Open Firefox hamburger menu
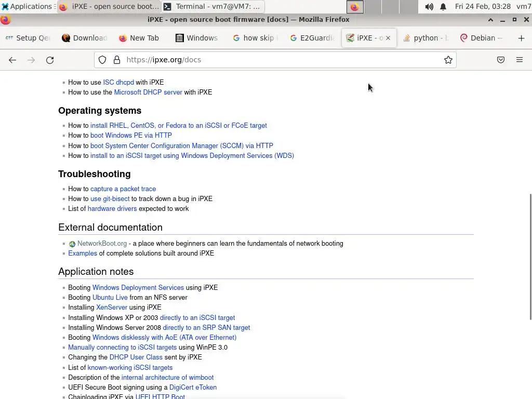 coord(520,60)
